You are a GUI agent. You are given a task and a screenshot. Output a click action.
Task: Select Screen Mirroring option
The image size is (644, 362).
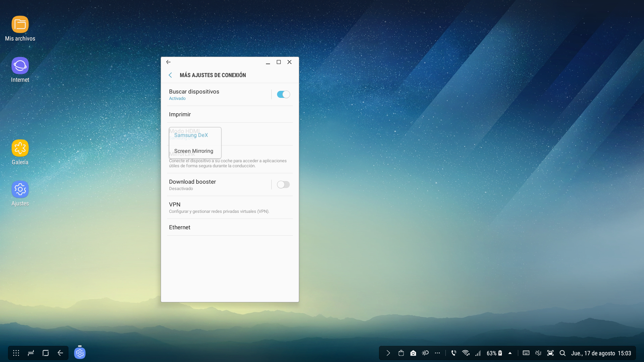pos(194,151)
